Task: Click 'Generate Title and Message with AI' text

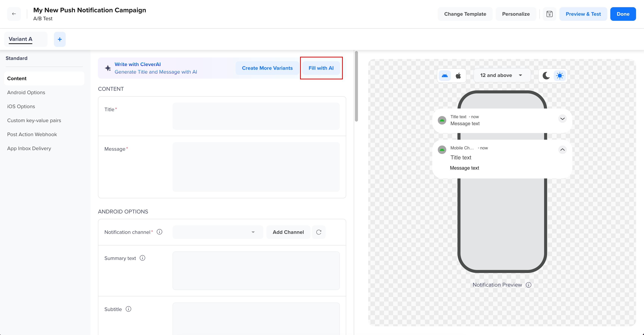Action: point(156,72)
